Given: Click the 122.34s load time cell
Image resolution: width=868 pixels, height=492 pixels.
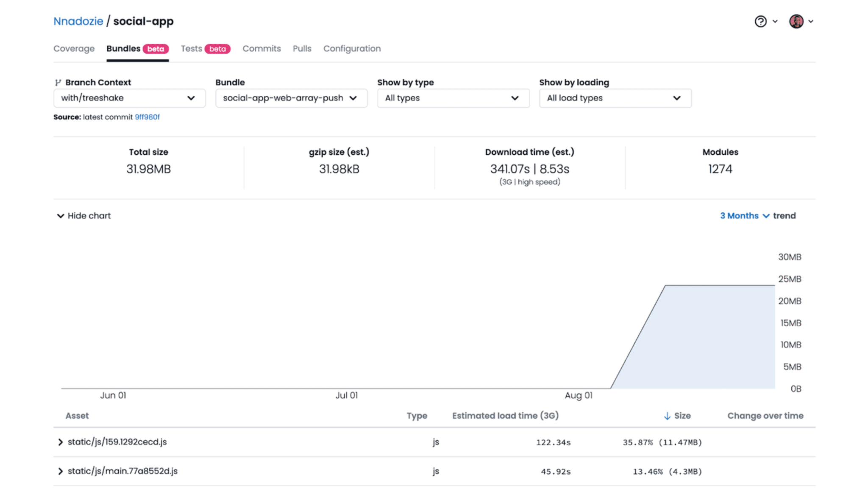Looking at the screenshot, I should 553,442.
